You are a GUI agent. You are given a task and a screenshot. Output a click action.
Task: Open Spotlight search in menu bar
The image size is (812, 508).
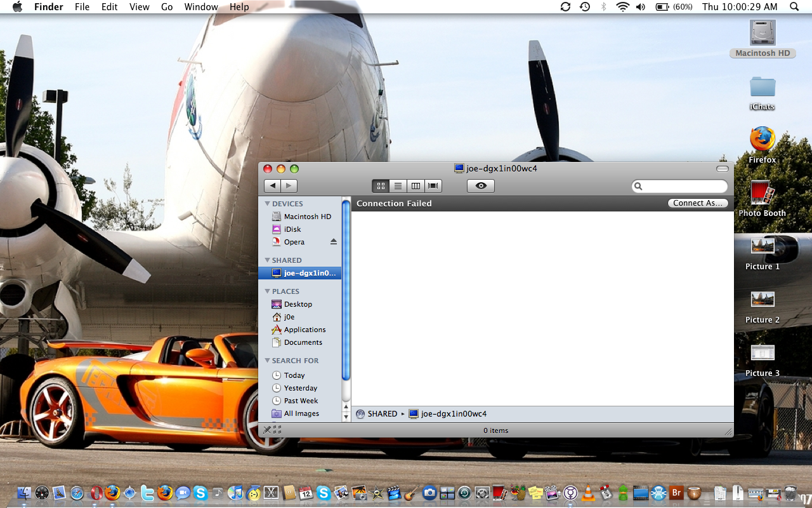[x=794, y=7]
